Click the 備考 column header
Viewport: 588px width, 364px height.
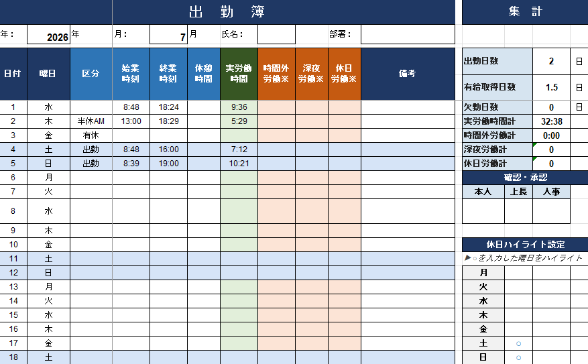408,74
